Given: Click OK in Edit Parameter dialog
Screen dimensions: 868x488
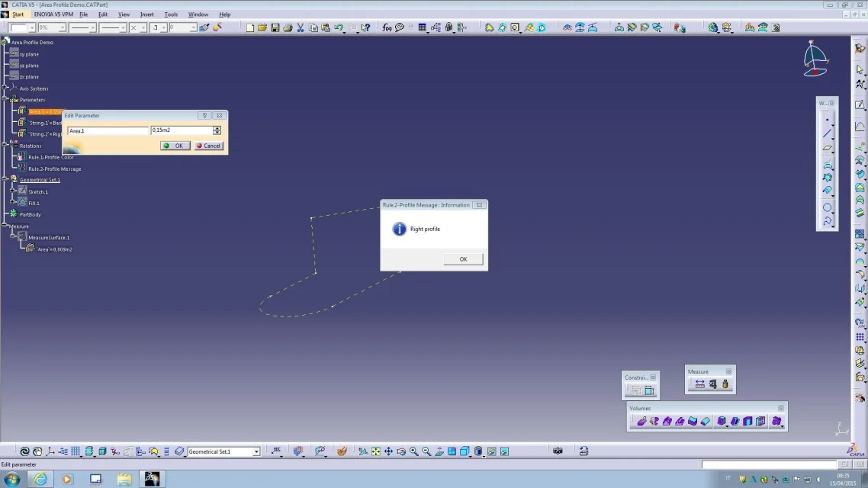Looking at the screenshot, I should point(175,146).
